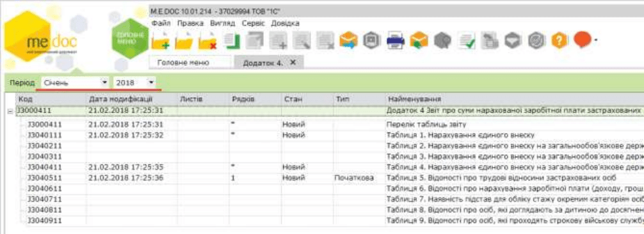Click the orange envelope send icon with blue arrow

point(349,41)
